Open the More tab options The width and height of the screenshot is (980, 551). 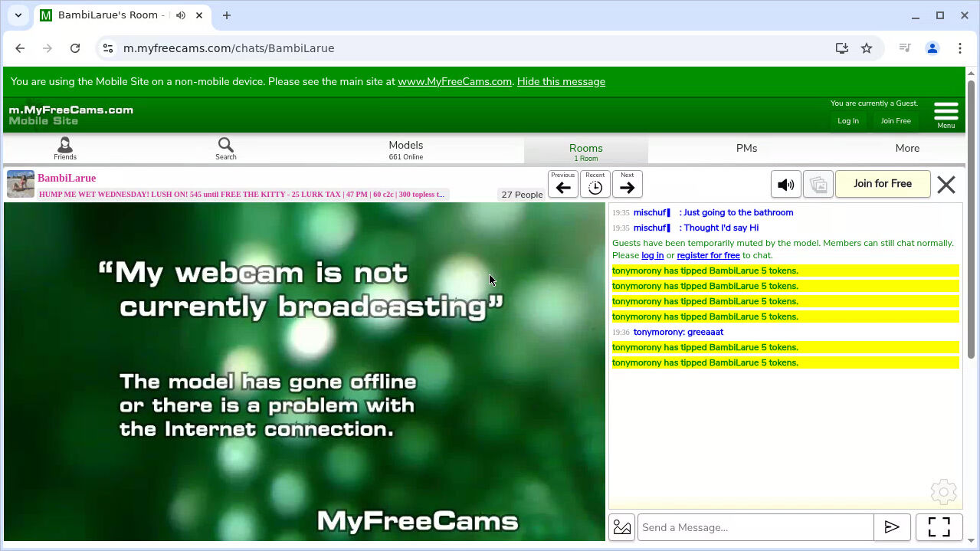tap(907, 149)
